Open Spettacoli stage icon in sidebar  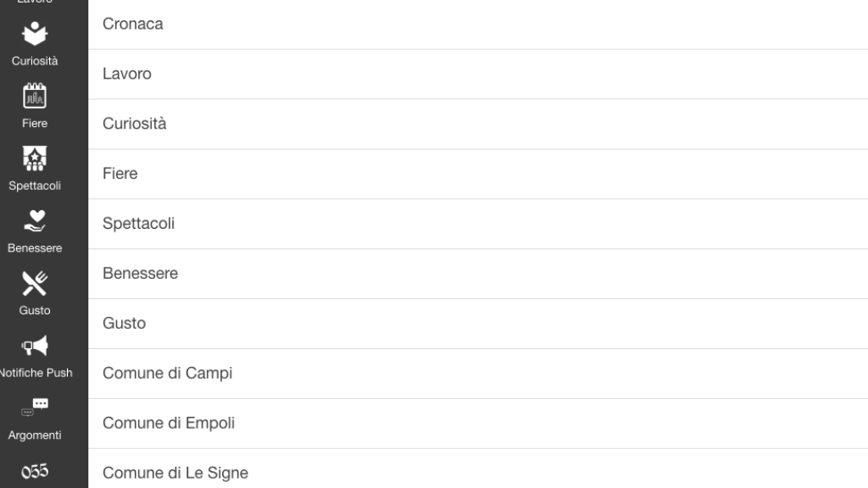[34, 158]
